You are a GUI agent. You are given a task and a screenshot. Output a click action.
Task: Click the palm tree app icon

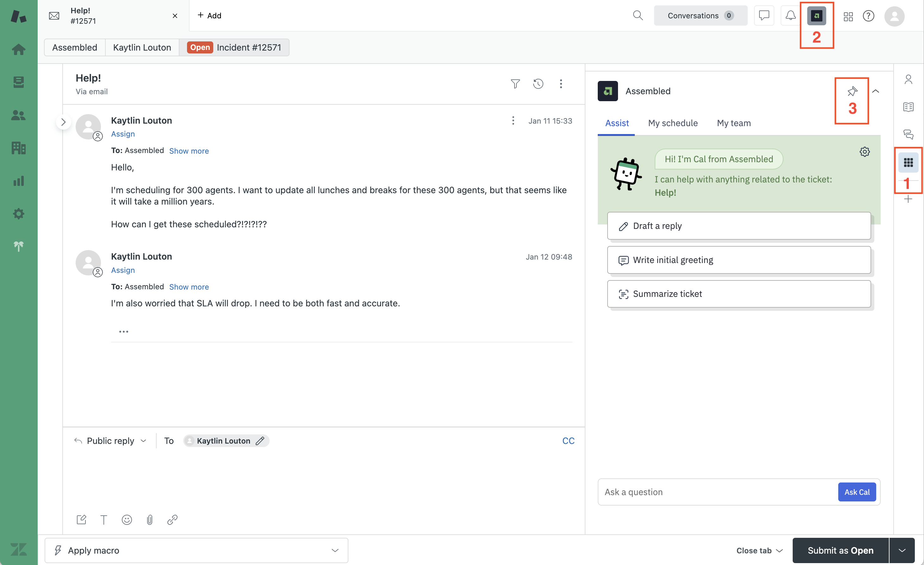tap(18, 246)
